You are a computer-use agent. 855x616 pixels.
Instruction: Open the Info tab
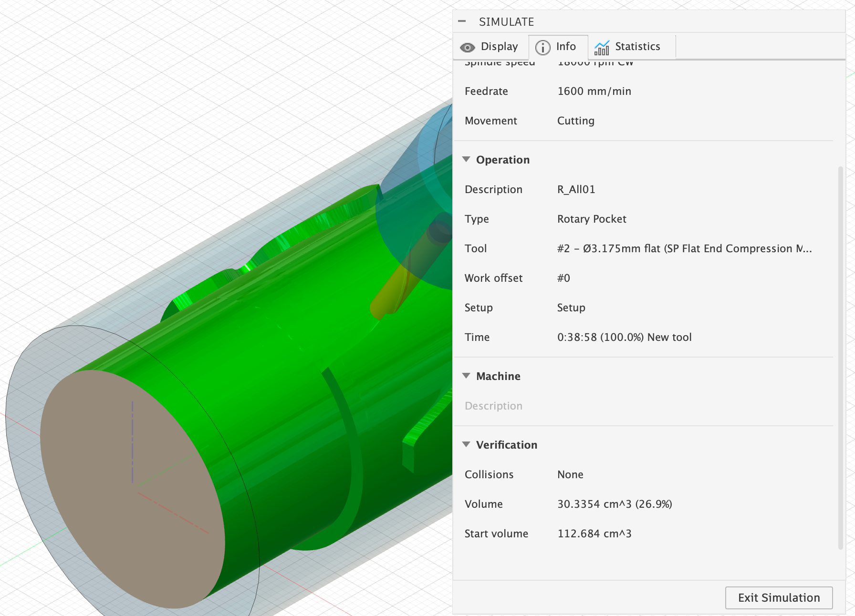coord(558,47)
